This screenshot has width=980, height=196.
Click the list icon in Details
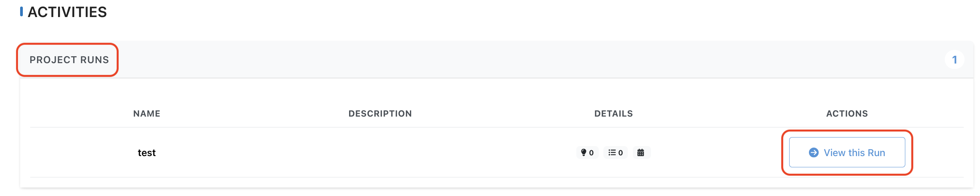(612, 153)
